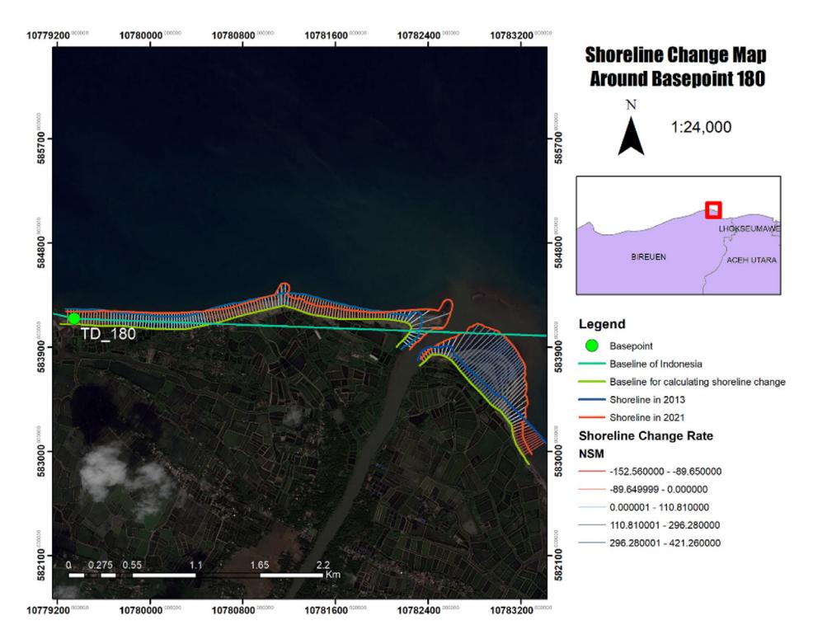Image resolution: width=813 pixels, height=644 pixels.
Task: Select the blue Shoreline in 2013 legend line
Action: tap(591, 400)
